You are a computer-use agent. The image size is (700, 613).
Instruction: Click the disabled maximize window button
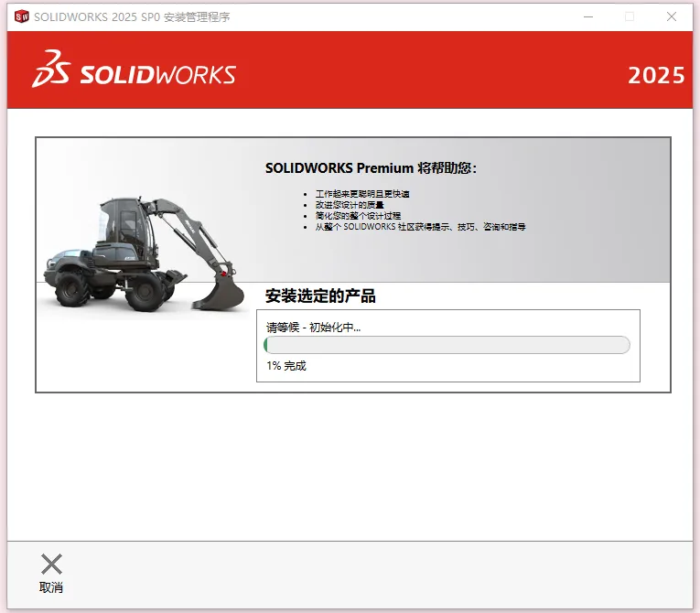pyautogui.click(x=630, y=17)
